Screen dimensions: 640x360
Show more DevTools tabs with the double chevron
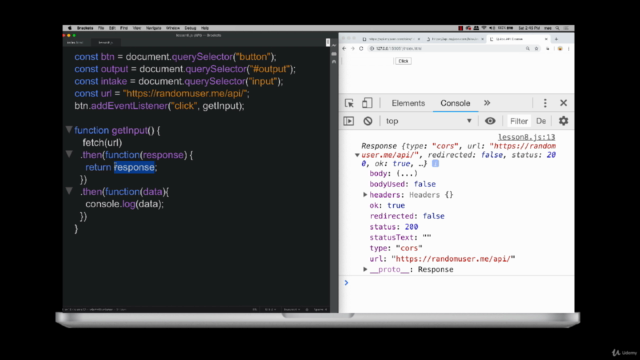click(487, 103)
